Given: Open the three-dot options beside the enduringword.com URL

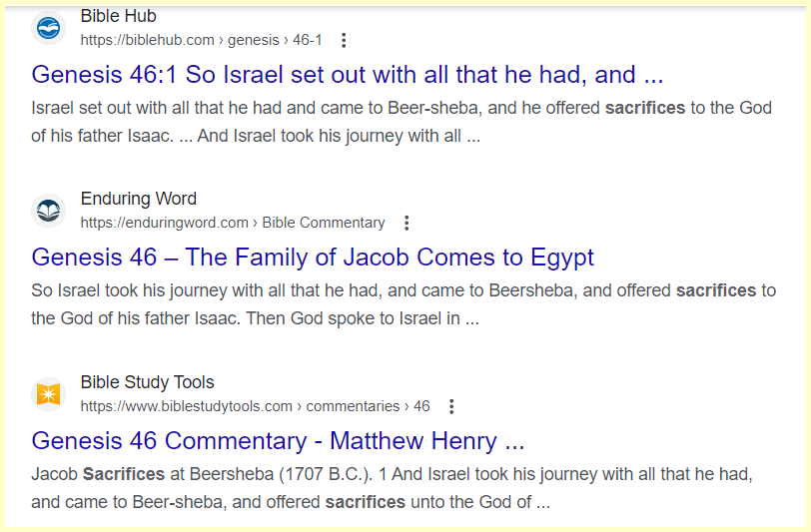Looking at the screenshot, I should click(x=406, y=223).
